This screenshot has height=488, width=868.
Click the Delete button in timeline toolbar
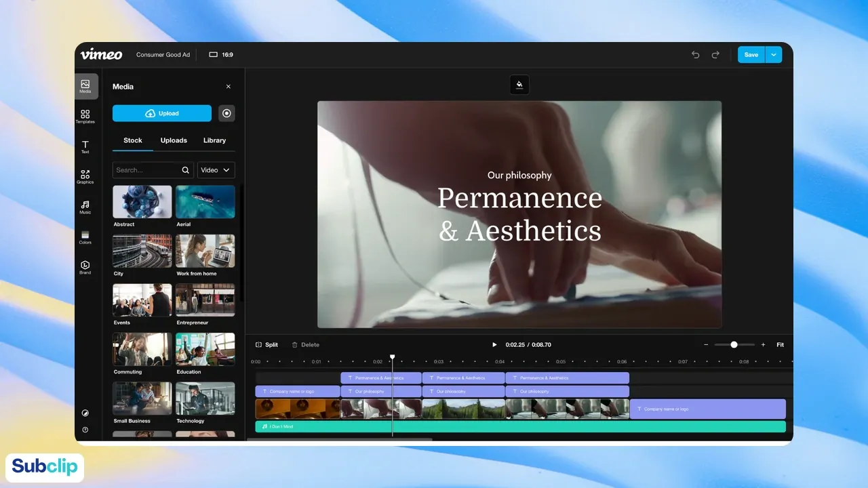tap(305, 345)
